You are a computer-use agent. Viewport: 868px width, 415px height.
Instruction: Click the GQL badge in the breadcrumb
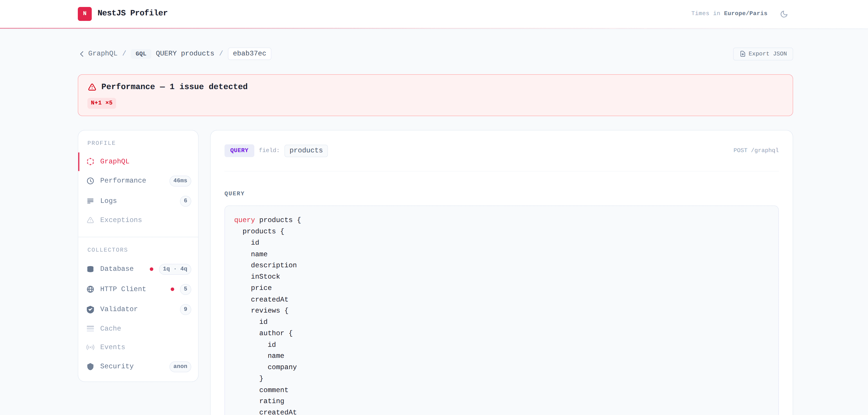[141, 54]
